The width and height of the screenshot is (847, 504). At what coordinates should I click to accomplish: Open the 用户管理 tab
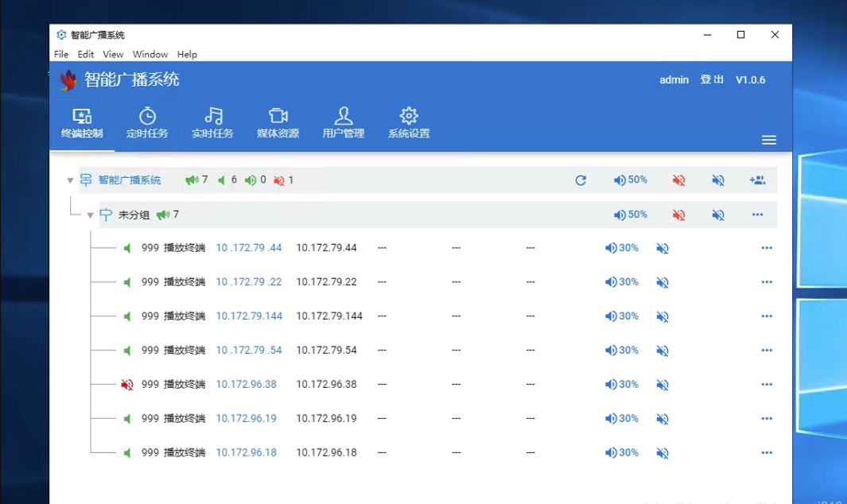tap(343, 124)
